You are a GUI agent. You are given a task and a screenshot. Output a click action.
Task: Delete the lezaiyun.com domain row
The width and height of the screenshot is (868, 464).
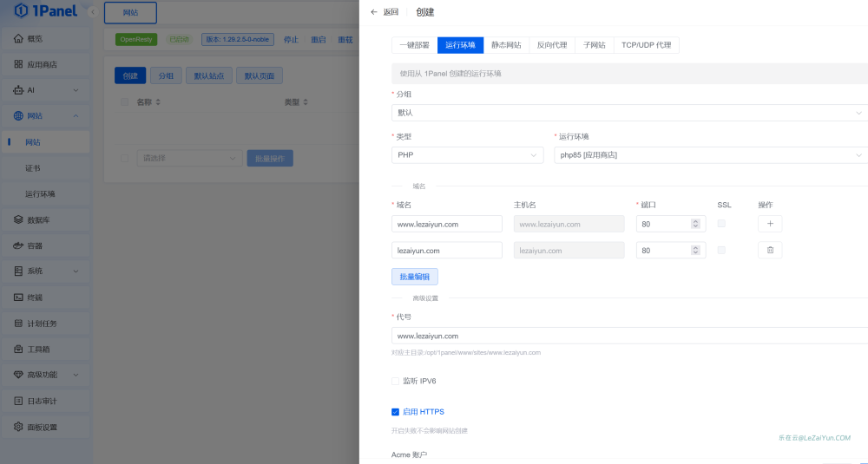pyautogui.click(x=770, y=250)
